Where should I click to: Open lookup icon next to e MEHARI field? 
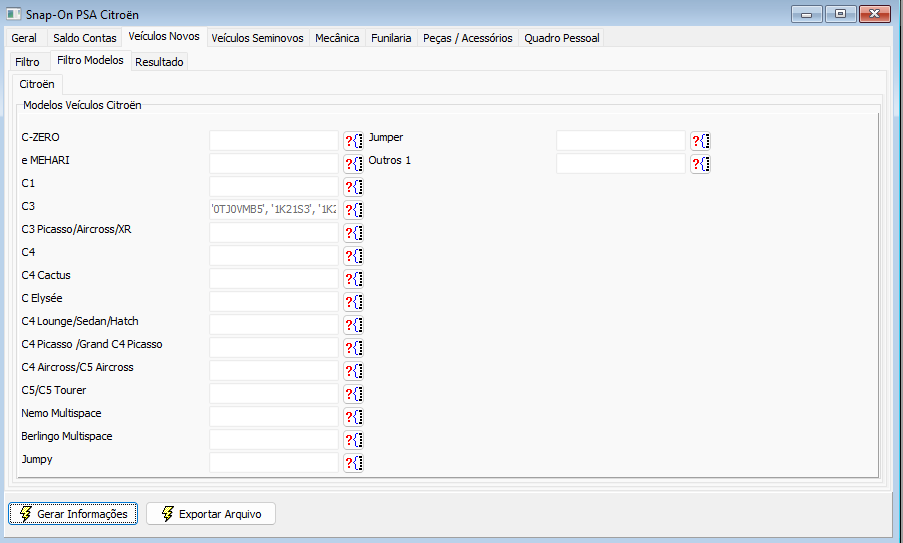(x=354, y=164)
